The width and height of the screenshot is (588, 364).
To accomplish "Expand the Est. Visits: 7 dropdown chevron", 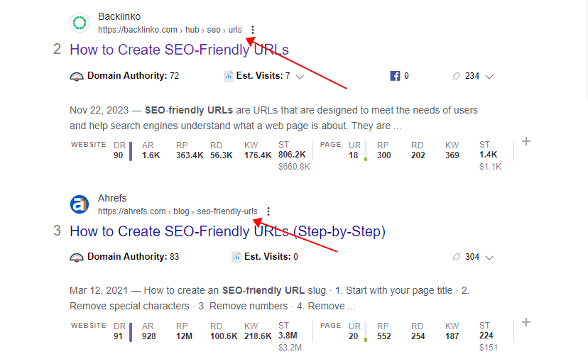I will [299, 77].
